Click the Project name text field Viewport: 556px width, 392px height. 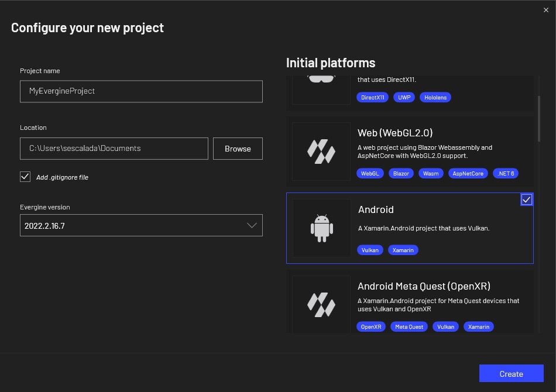(141, 91)
